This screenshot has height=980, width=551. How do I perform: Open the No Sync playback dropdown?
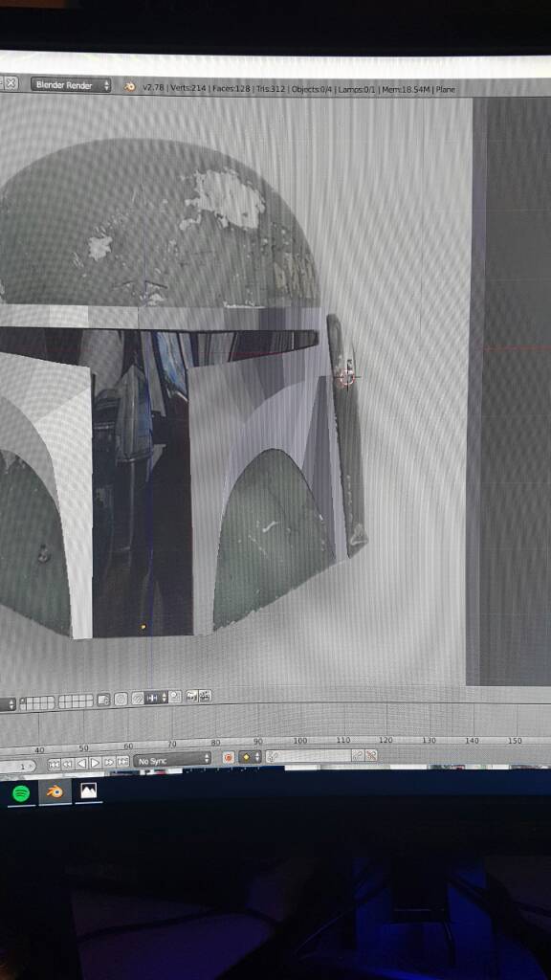pyautogui.click(x=172, y=761)
